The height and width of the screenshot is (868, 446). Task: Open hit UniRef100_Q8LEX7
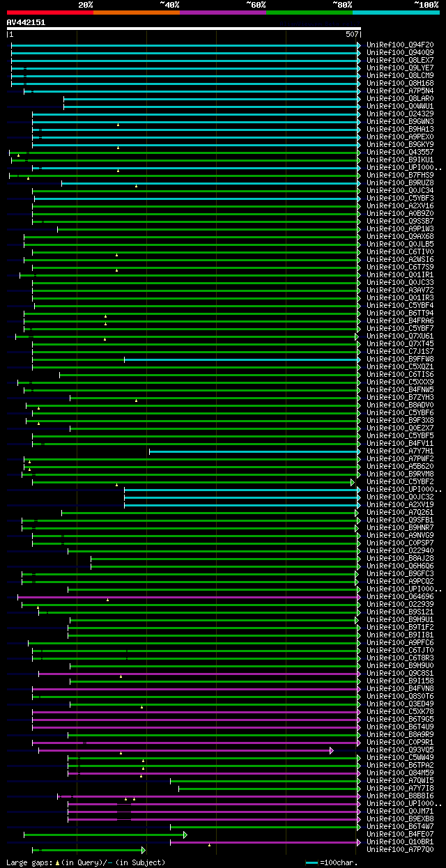399,61
